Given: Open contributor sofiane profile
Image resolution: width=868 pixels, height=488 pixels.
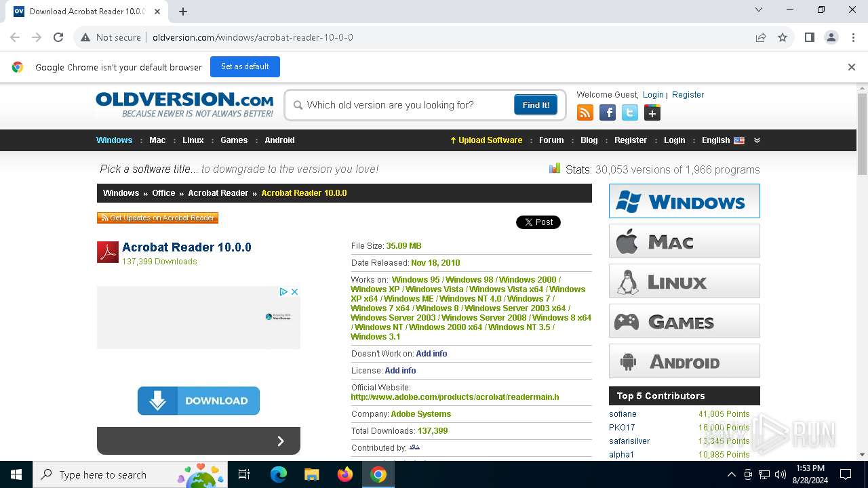Looking at the screenshot, I should coord(623,414).
